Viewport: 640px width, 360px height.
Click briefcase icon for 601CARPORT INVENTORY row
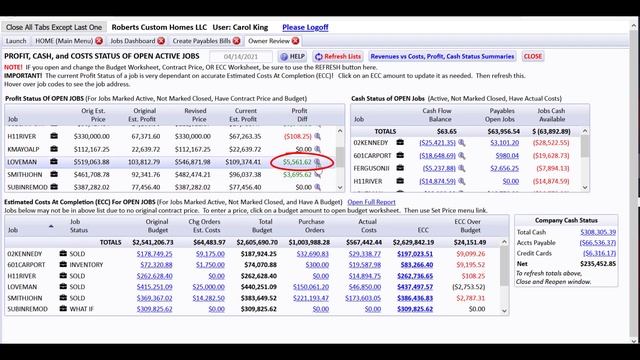[63, 264]
